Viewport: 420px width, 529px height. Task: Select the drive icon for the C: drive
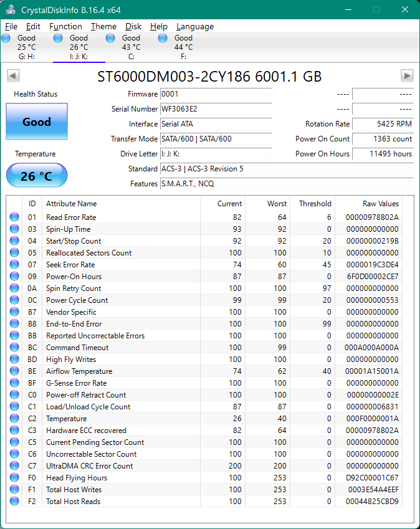point(110,38)
